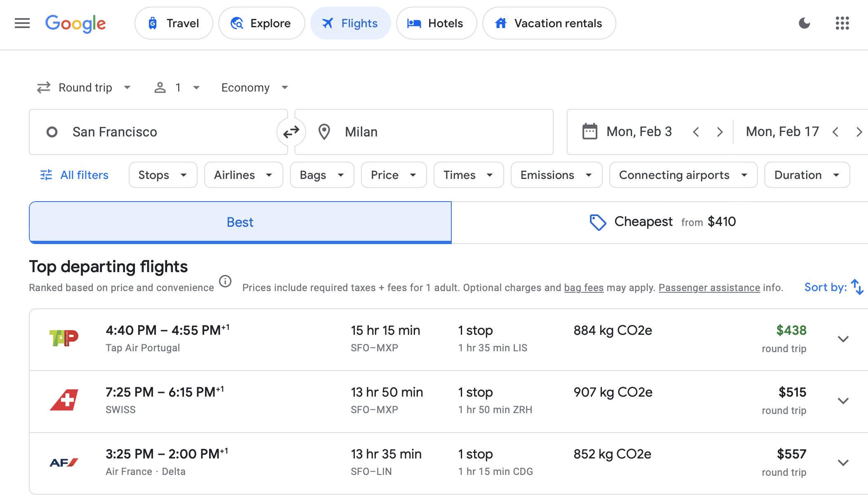868x503 pixels.
Task: Go to previous day for return date Feb 17
Action: click(x=835, y=132)
